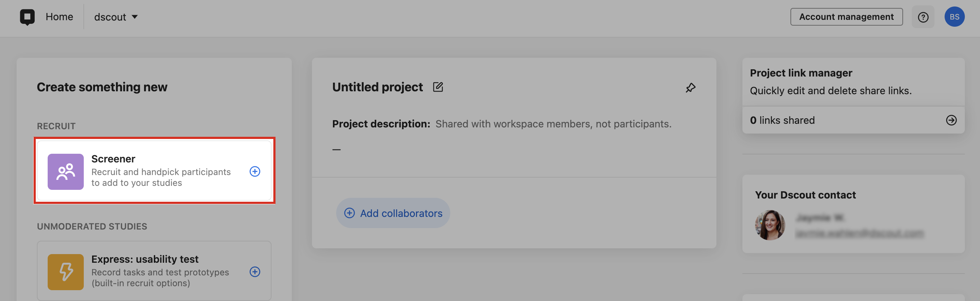Viewport: 980px width, 301px height.
Task: Open the 0 links shared row
Action: pos(853,120)
